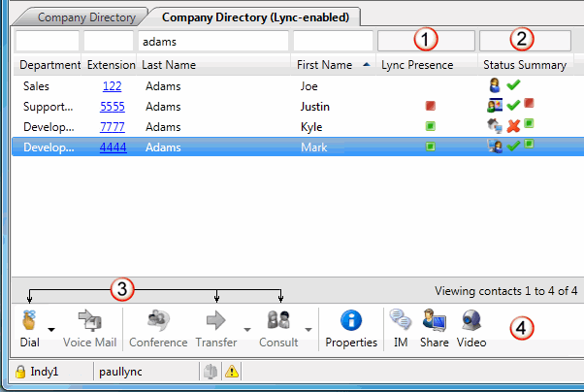Expand the Consult dropdown arrow

308,329
